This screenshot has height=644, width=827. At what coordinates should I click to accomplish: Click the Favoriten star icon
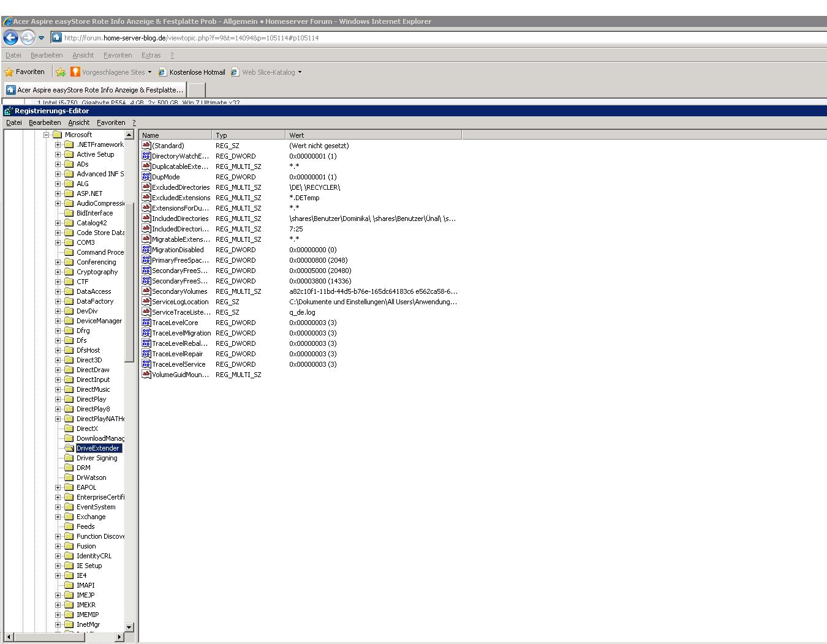click(9, 72)
